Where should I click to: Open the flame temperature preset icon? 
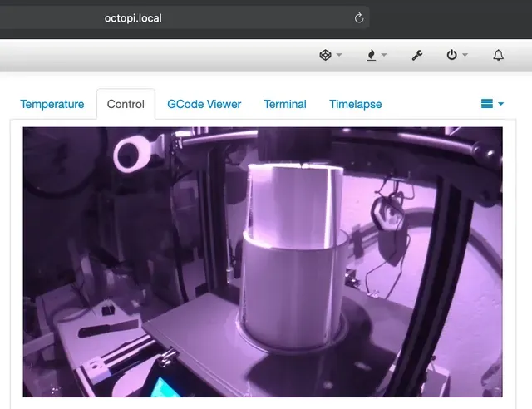(372, 55)
